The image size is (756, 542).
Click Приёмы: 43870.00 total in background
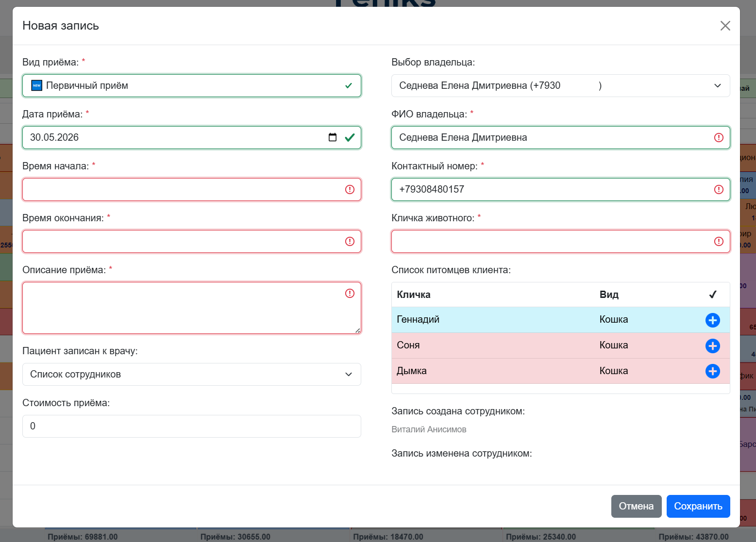tap(694, 537)
